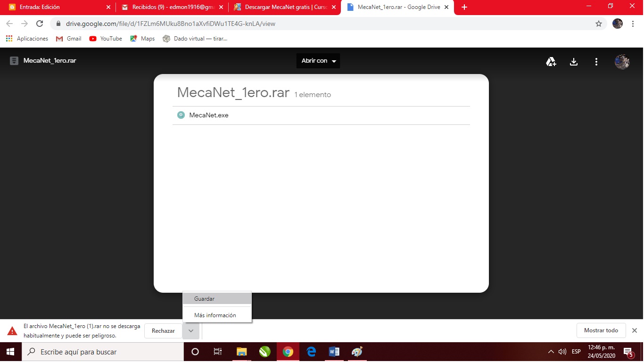The image size is (644, 362).
Task: Close the downloads bar
Action: point(635,330)
